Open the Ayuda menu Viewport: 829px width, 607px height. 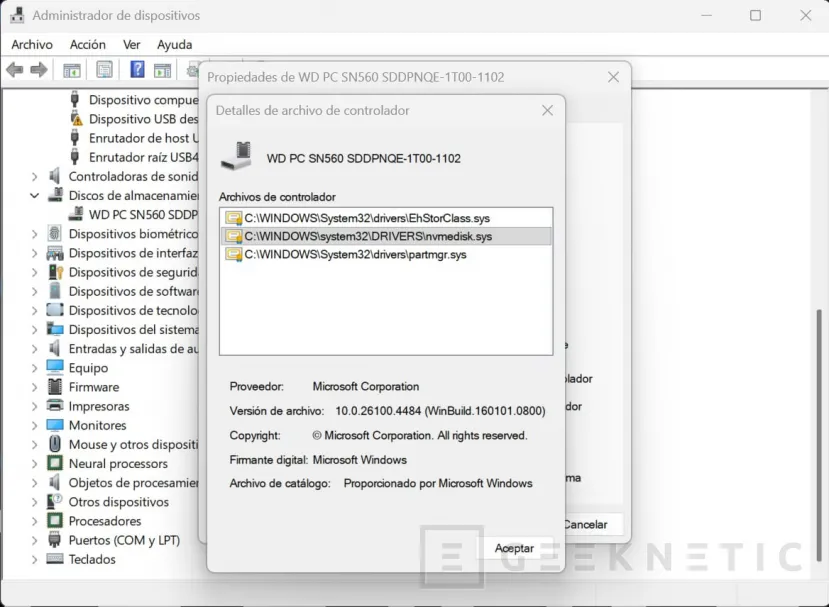174,44
